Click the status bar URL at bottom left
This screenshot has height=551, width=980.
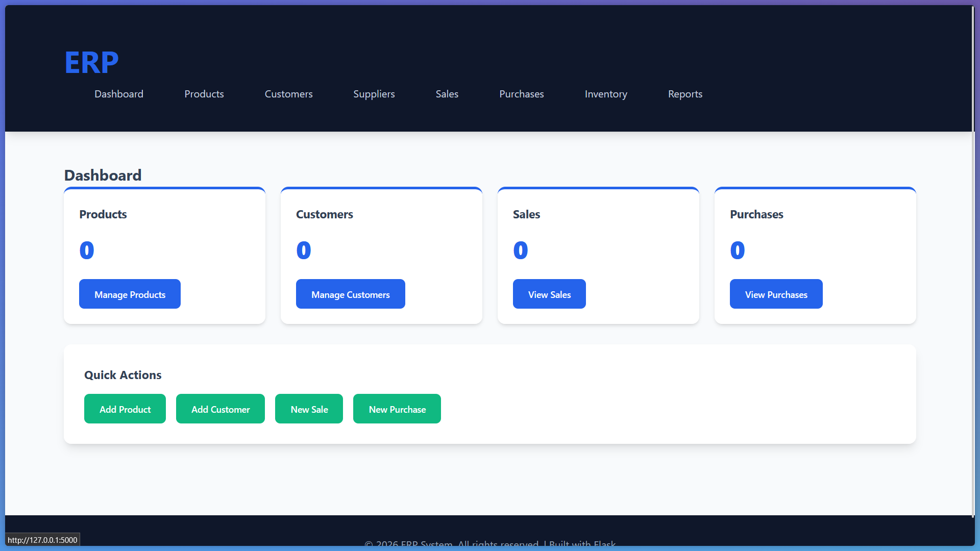click(42, 539)
